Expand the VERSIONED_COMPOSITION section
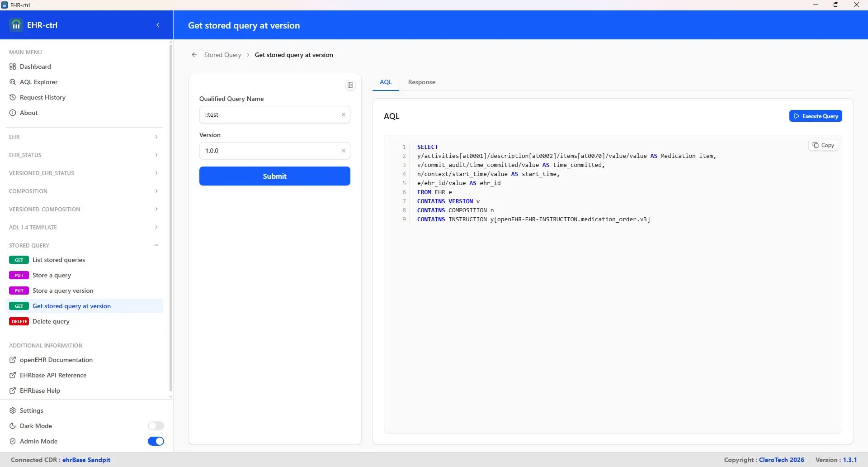 [84, 209]
